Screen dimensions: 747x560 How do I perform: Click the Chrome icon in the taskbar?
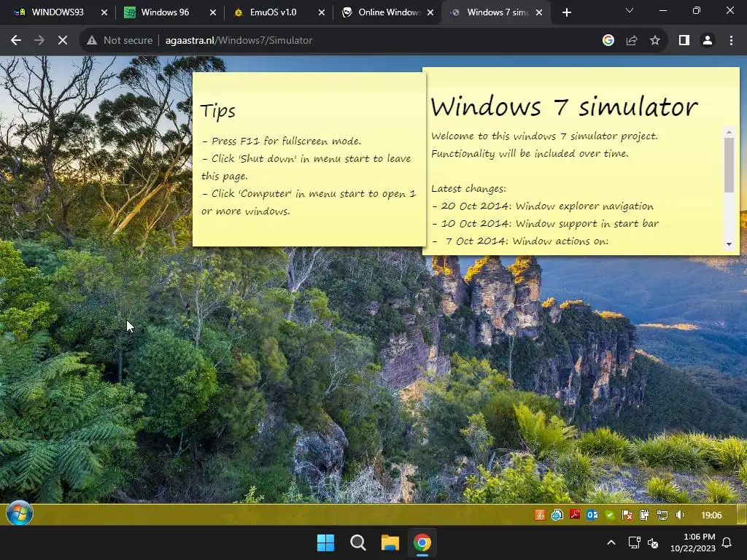(x=422, y=542)
